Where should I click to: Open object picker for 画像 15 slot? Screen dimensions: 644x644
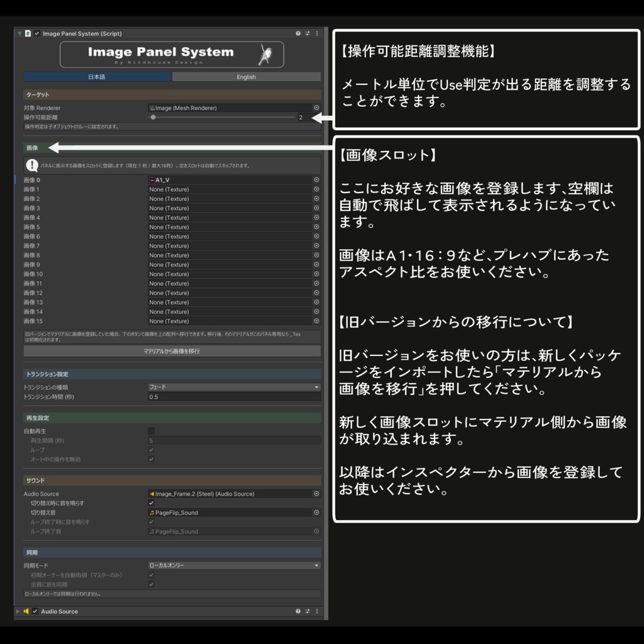pyautogui.click(x=316, y=321)
